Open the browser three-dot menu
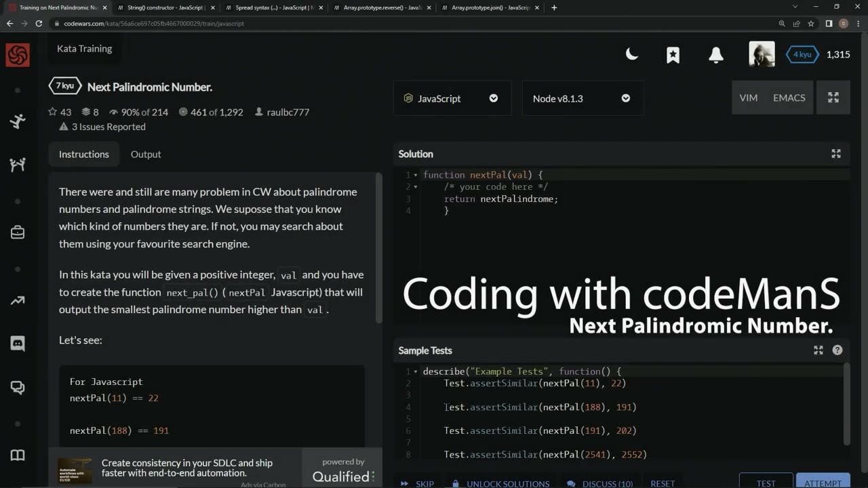The width and height of the screenshot is (868, 488). pyautogui.click(x=859, y=23)
